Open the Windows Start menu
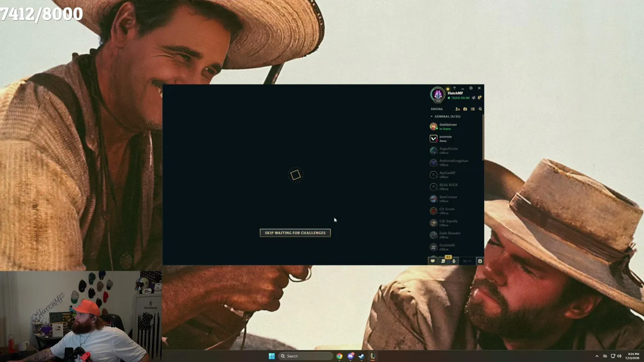Screen dimensions: 644x362 [272, 356]
